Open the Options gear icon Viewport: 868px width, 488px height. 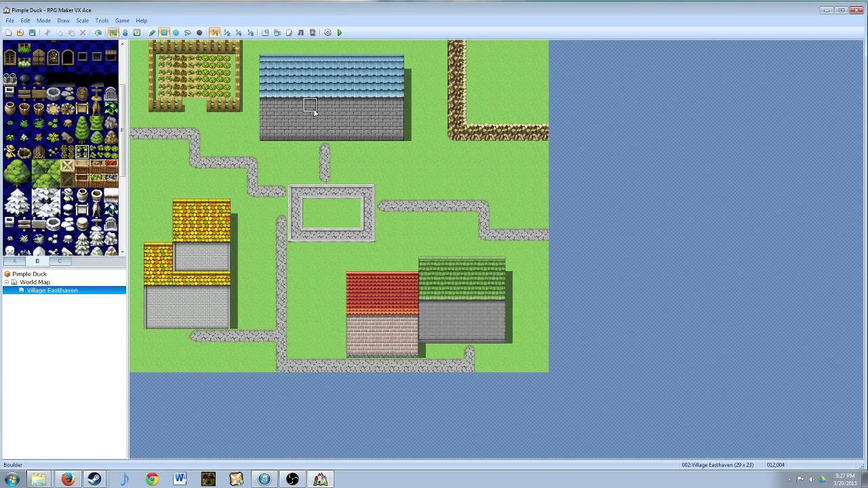pos(328,33)
